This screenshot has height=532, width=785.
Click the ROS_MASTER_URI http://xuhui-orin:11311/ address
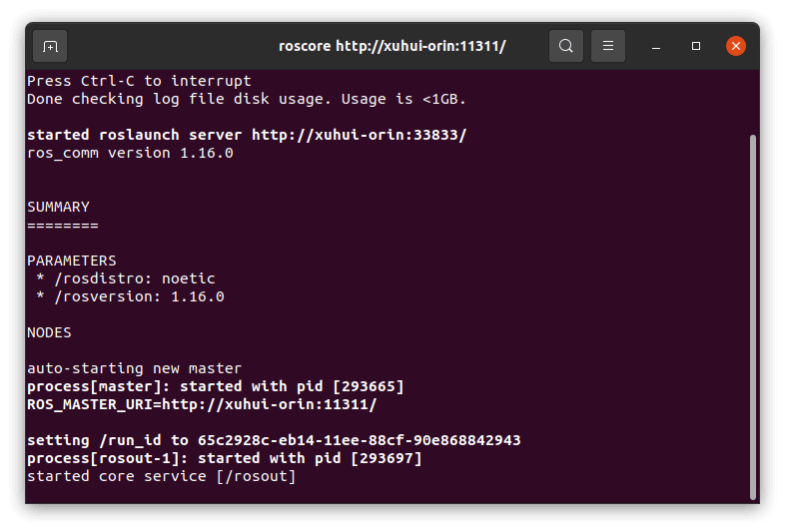pyautogui.click(x=270, y=404)
